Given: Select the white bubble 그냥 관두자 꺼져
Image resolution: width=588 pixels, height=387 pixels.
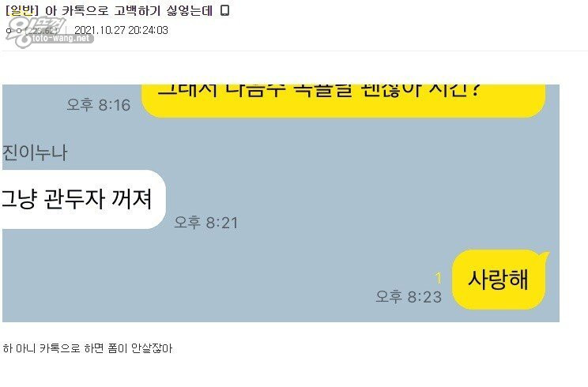Looking at the screenshot, I should [x=84, y=199].
